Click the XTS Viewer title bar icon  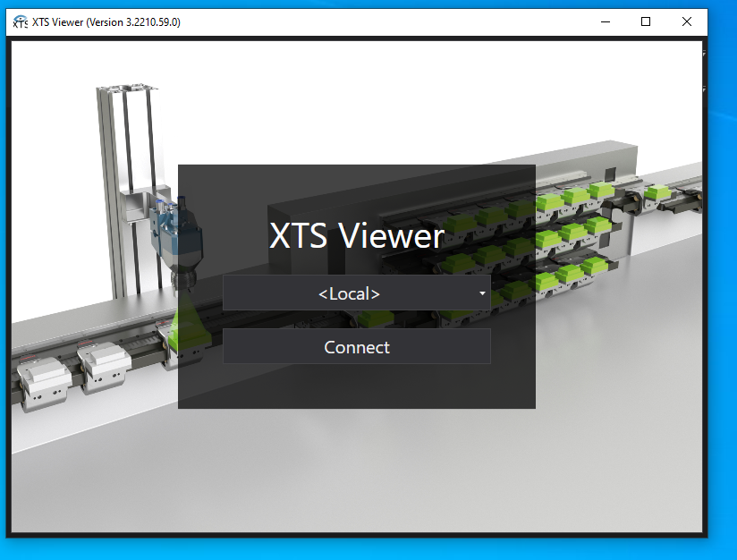[x=21, y=21]
